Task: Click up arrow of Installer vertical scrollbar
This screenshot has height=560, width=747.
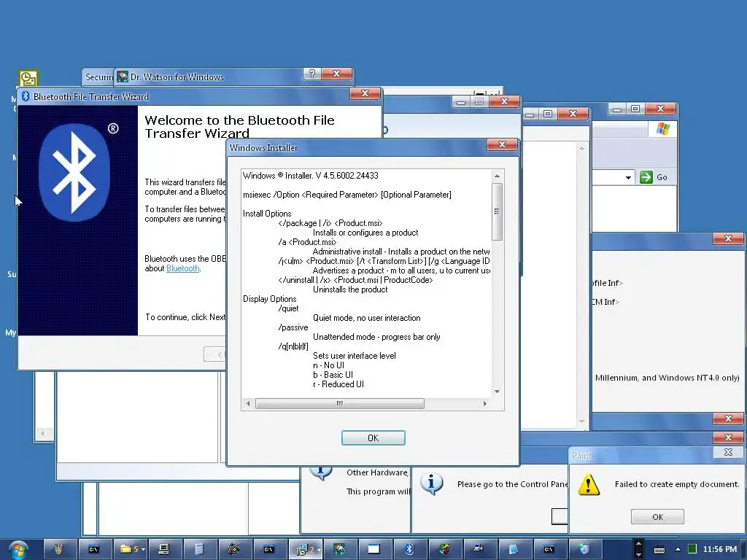Action: point(497,176)
